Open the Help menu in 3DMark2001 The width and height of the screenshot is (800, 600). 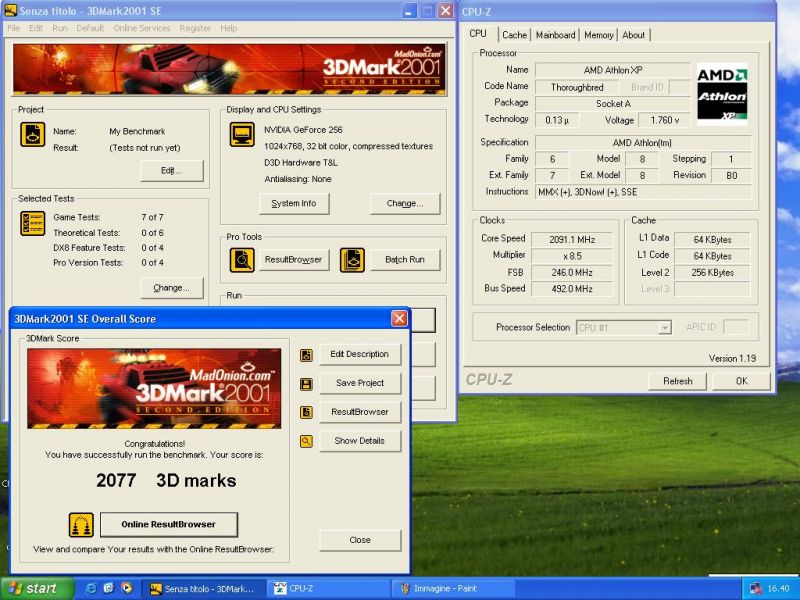[x=229, y=28]
